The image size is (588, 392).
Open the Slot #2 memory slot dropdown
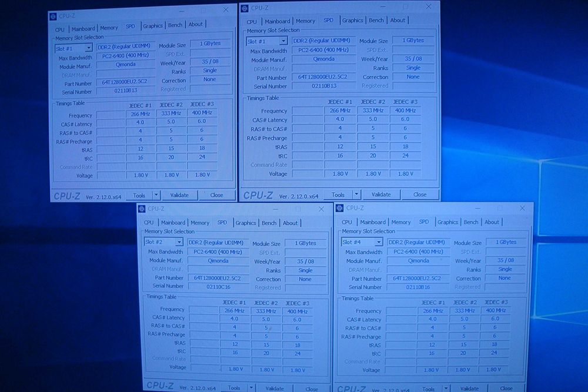click(x=179, y=242)
